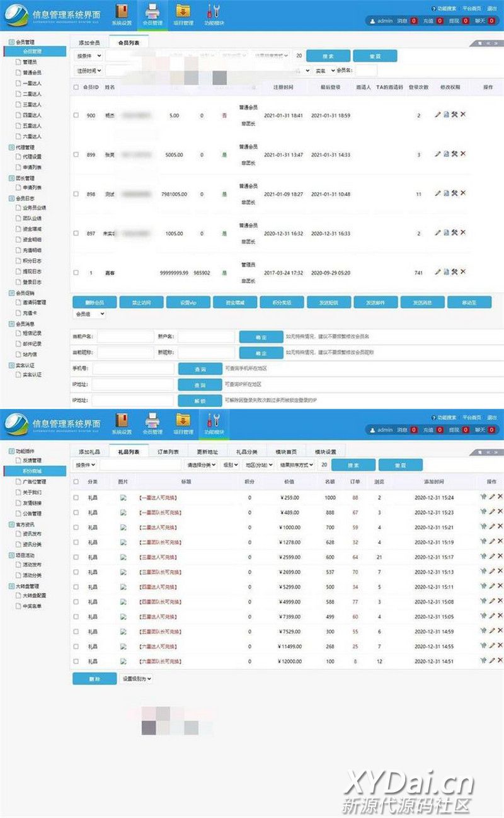Open the 注册时间 dropdown
The width and height of the screenshot is (504, 818).
89,71
